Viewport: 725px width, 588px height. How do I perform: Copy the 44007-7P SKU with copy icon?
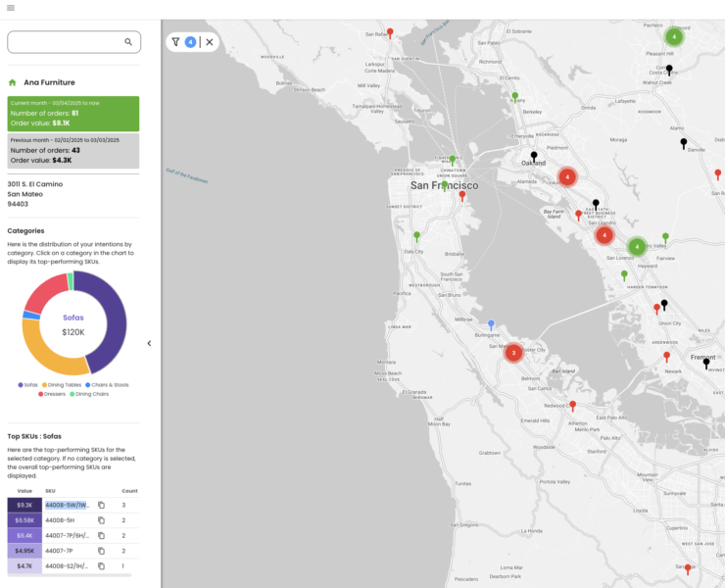pyautogui.click(x=101, y=551)
